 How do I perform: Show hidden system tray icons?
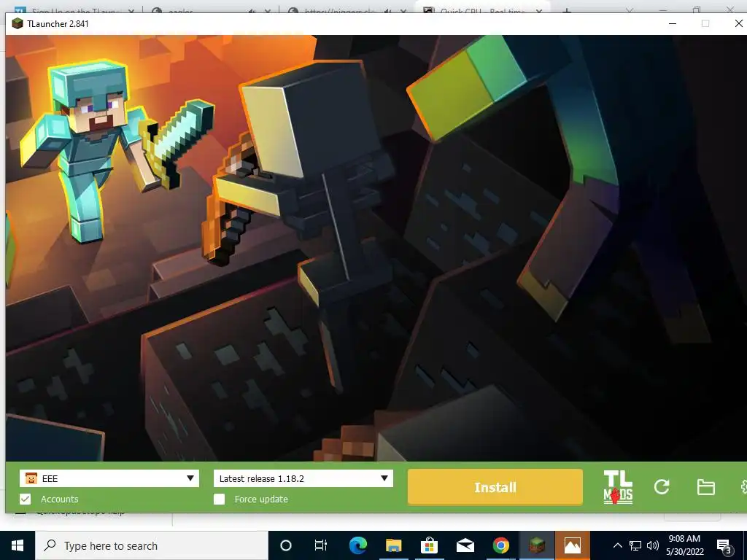point(617,545)
